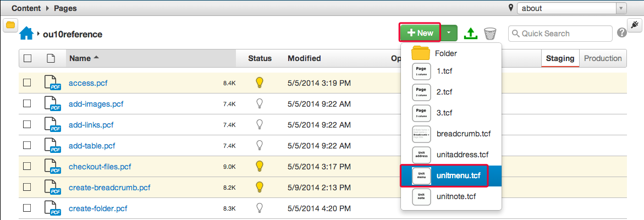The image size is (644, 220).
Task: Expand the arrow dropdown next to New
Action: (x=449, y=33)
